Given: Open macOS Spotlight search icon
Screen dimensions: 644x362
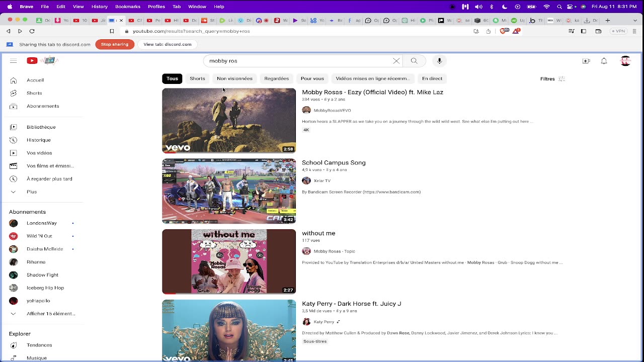Looking at the screenshot, I should [x=559, y=7].
